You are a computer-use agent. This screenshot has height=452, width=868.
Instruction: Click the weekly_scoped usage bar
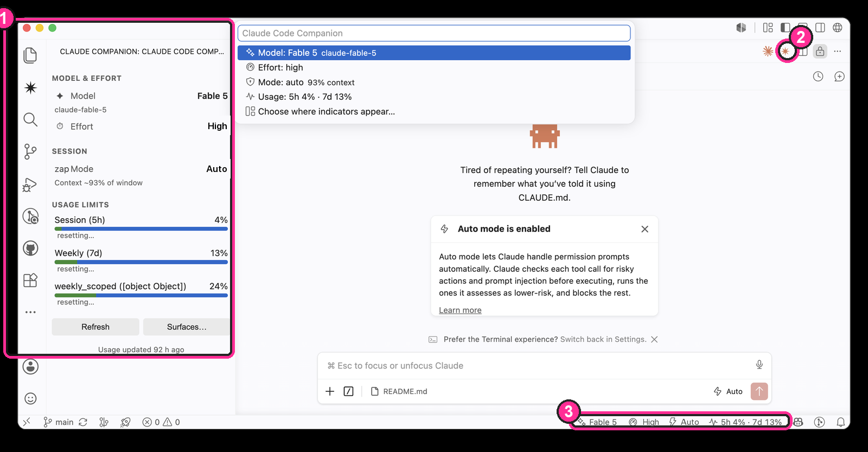coord(141,295)
